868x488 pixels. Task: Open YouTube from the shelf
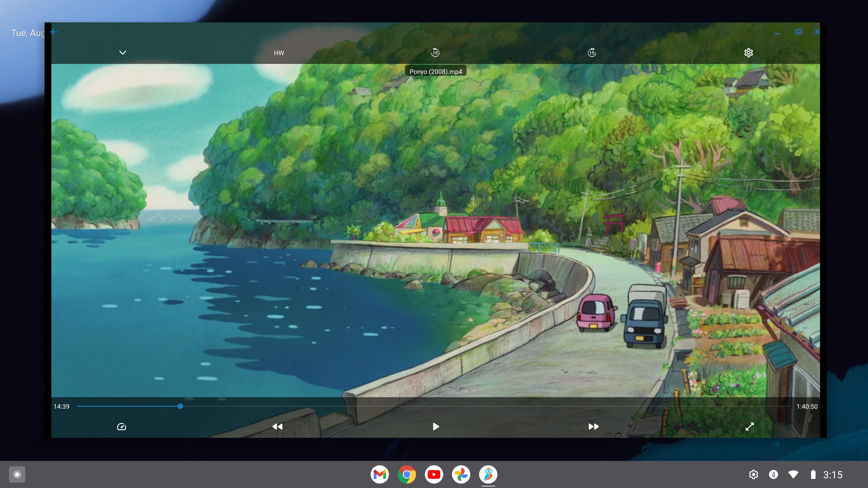point(434,474)
